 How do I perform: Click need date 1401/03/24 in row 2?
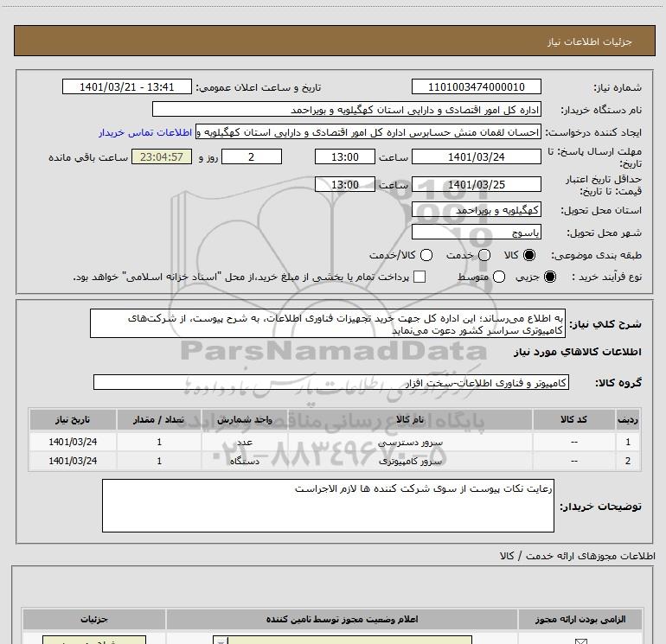pos(73,461)
